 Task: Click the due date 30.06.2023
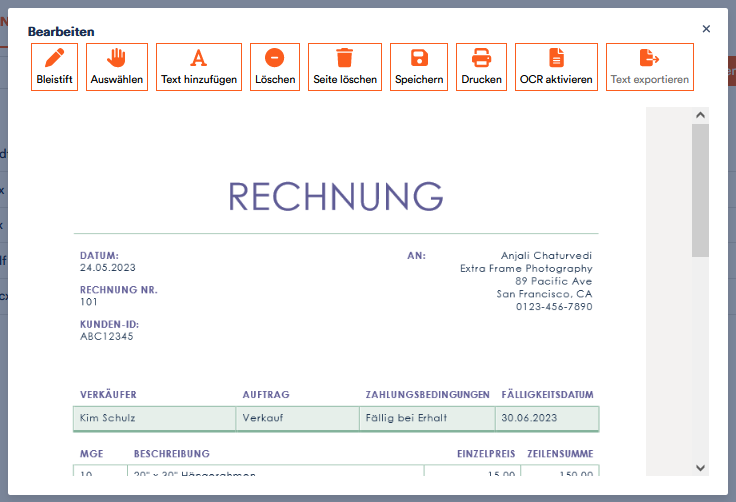tap(547, 418)
